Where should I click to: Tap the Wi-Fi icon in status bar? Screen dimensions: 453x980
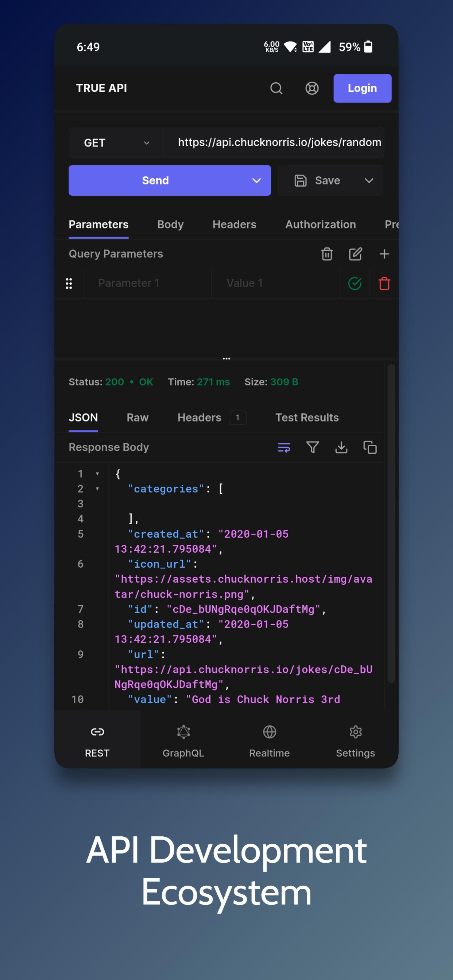pyautogui.click(x=290, y=47)
